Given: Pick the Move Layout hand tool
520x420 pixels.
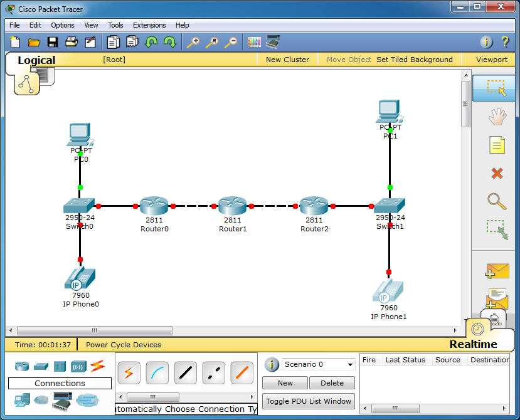Looking at the screenshot, I should click(x=497, y=117).
